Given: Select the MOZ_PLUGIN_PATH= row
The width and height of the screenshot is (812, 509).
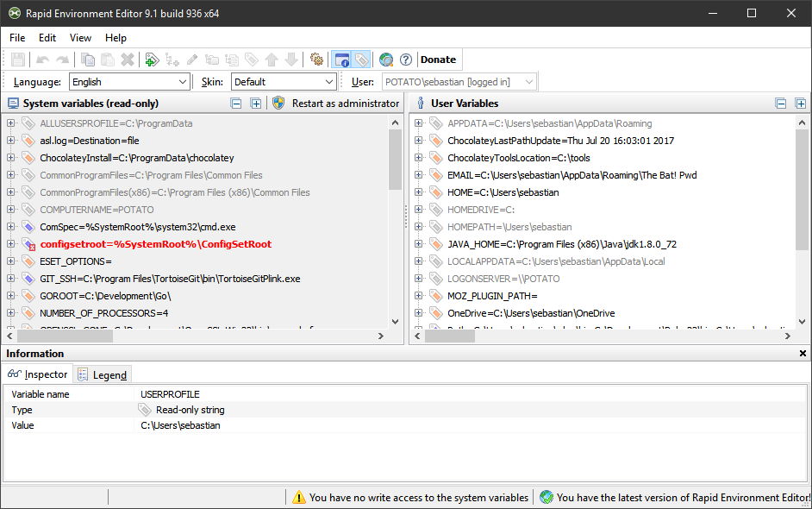Looking at the screenshot, I should click(492, 296).
